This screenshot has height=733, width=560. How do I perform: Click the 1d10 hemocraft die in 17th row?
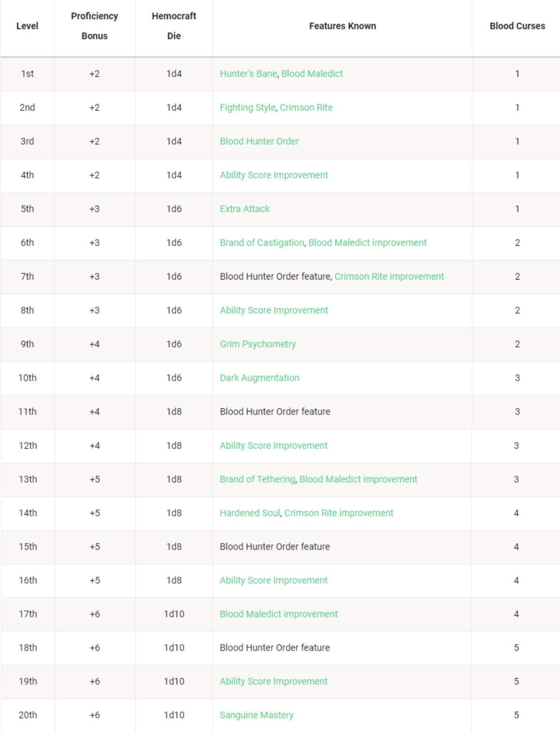point(174,614)
